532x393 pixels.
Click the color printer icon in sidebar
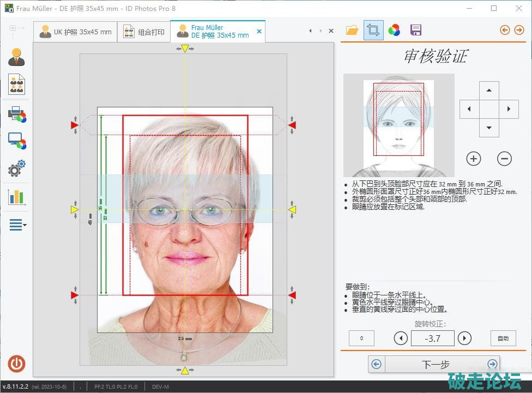[17, 114]
